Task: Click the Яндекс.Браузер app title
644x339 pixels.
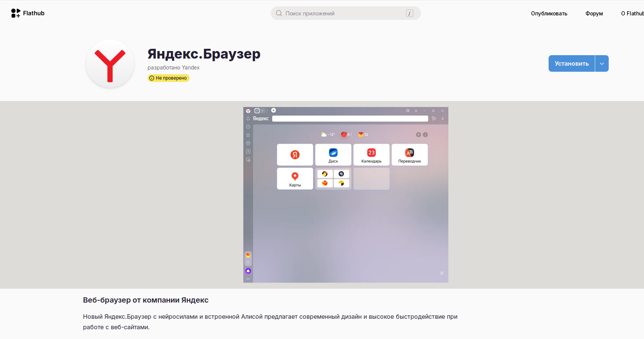Action: click(204, 54)
